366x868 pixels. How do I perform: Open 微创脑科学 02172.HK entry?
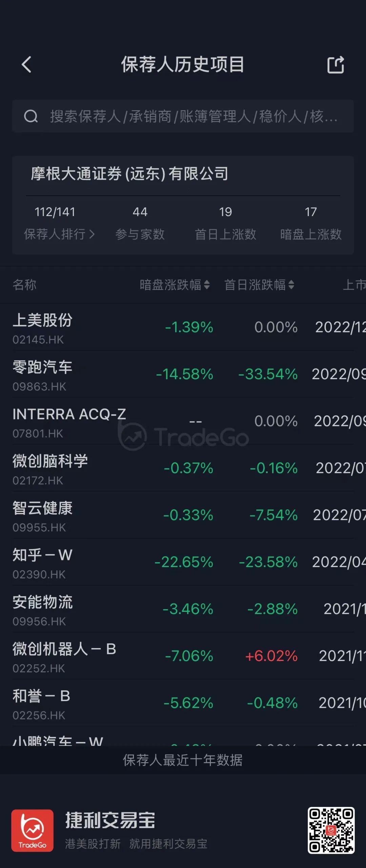(x=183, y=468)
